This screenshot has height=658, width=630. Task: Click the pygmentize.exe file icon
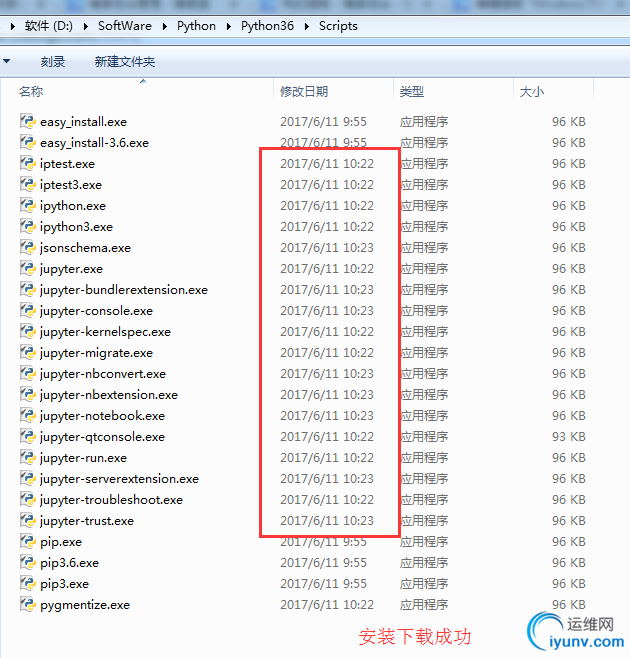28,604
